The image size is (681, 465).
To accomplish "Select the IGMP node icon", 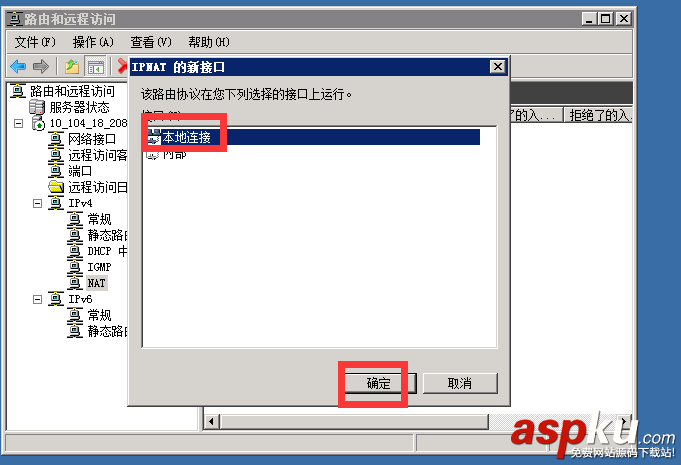I will point(75,267).
